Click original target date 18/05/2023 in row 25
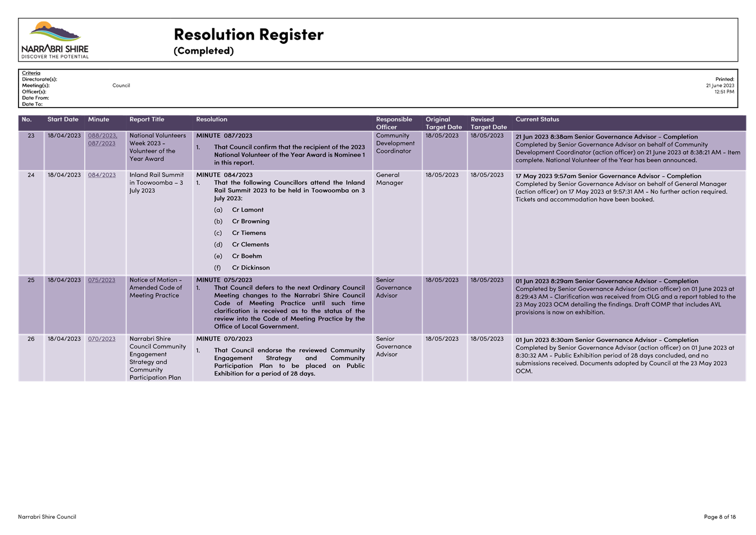Screen dimensions: 756x535 pos(442,280)
